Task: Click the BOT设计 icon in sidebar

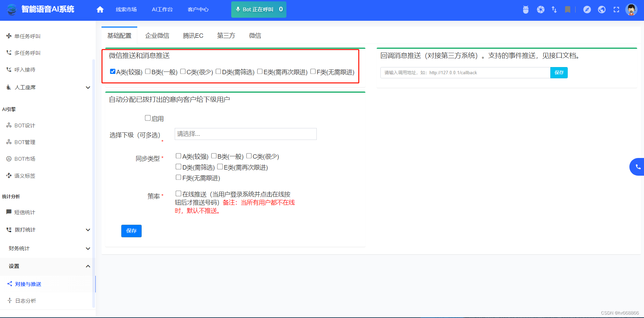Action: (x=9, y=125)
